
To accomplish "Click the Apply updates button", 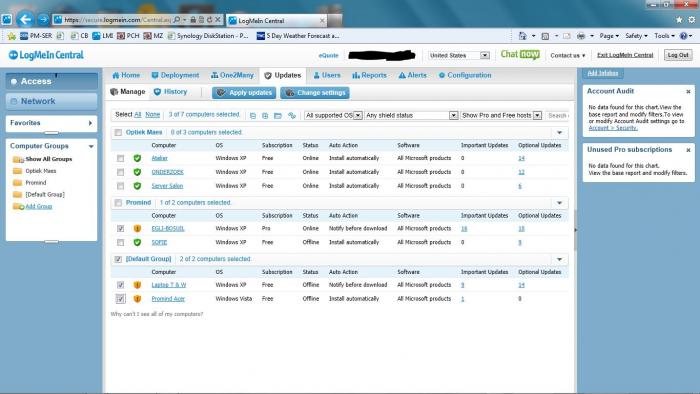I will [x=244, y=93].
